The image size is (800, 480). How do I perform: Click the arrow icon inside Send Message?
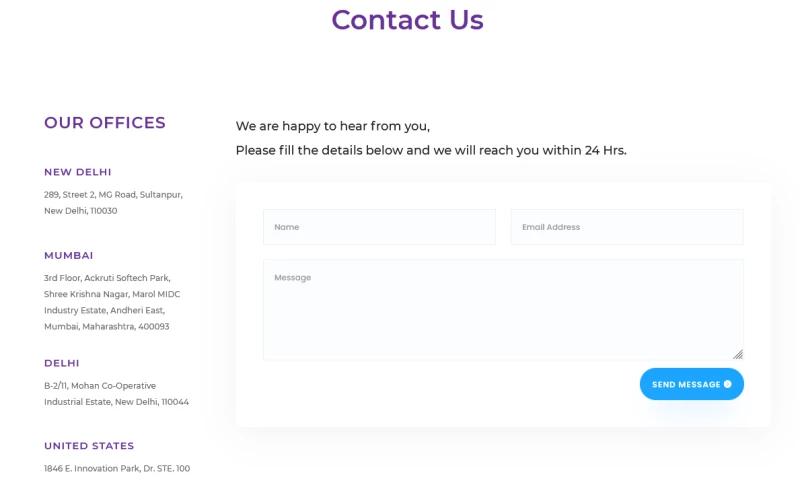pyautogui.click(x=727, y=384)
